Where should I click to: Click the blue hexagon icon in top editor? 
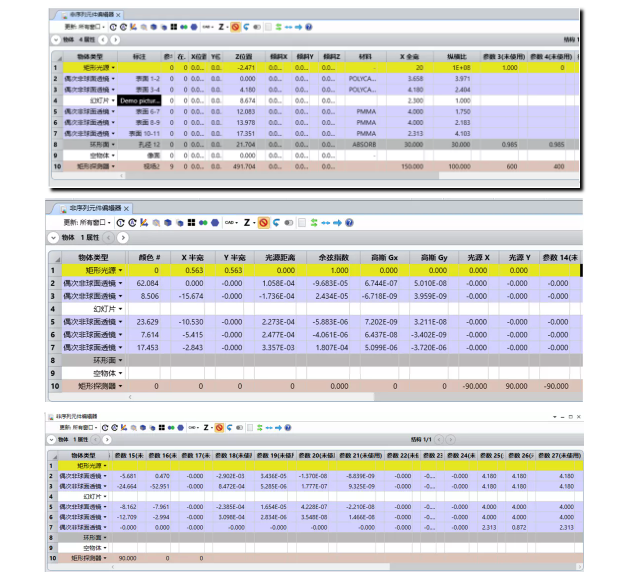(x=194, y=27)
